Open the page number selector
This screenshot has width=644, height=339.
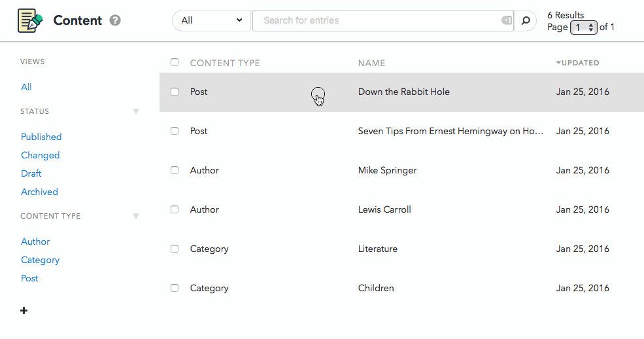tap(583, 27)
